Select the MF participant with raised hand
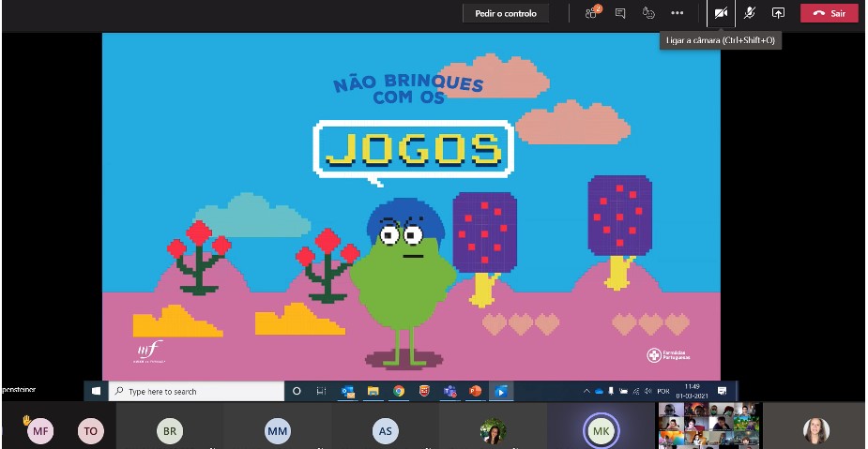 coord(40,431)
